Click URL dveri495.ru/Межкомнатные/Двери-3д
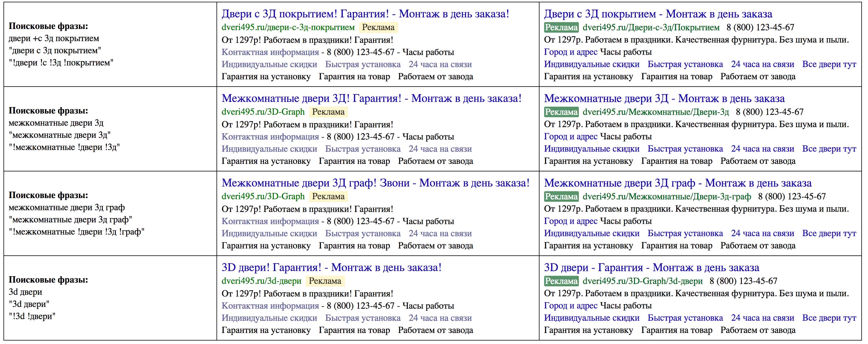This screenshot has width=868, height=344. click(655, 112)
